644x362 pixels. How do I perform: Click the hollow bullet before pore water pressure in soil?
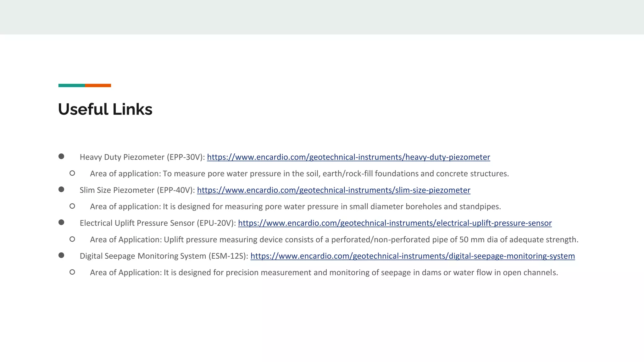(x=72, y=173)
